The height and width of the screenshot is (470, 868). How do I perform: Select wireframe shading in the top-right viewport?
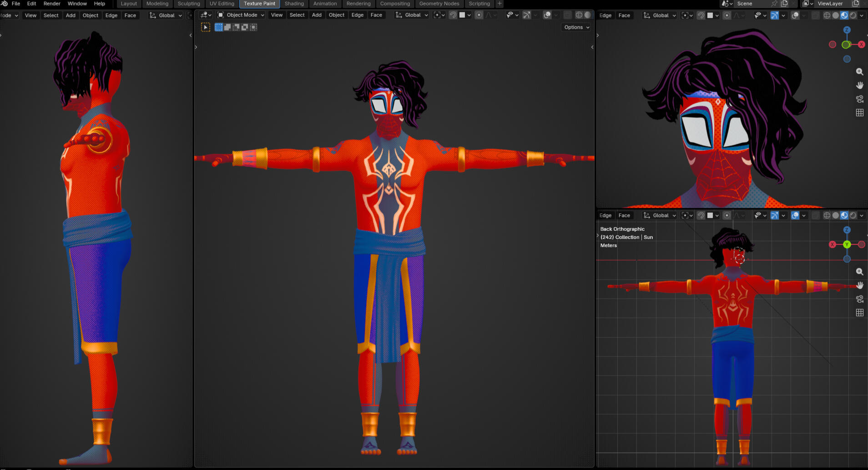click(x=827, y=15)
